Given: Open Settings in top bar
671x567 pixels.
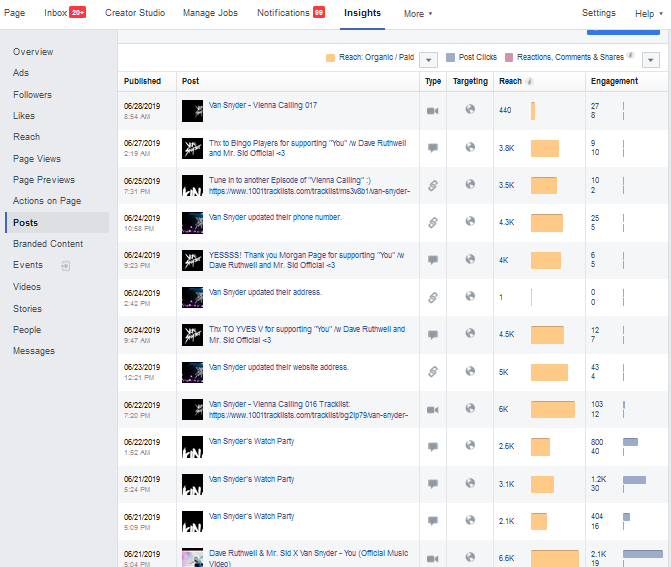Looking at the screenshot, I should 598,13.
